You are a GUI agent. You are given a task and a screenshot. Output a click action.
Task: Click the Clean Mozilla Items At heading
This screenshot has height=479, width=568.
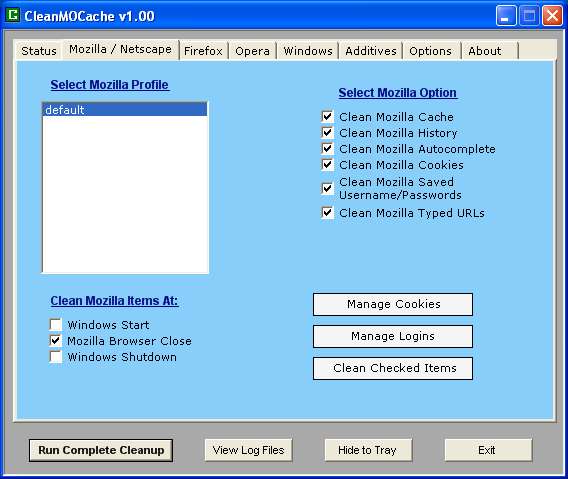pos(114,301)
